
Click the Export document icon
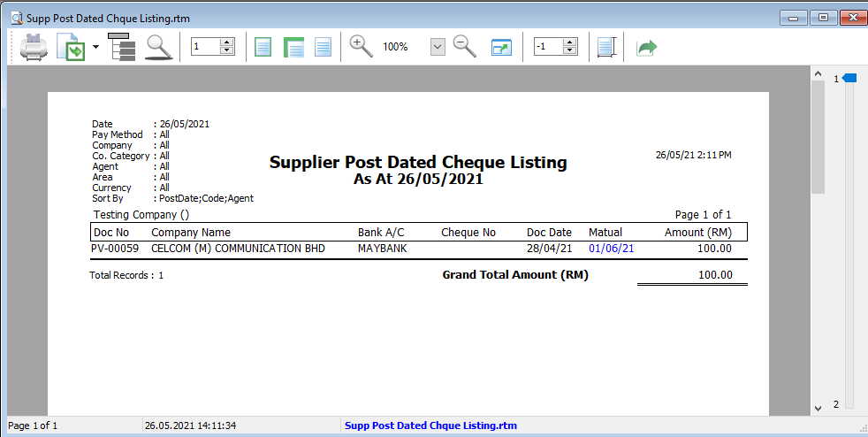71,47
